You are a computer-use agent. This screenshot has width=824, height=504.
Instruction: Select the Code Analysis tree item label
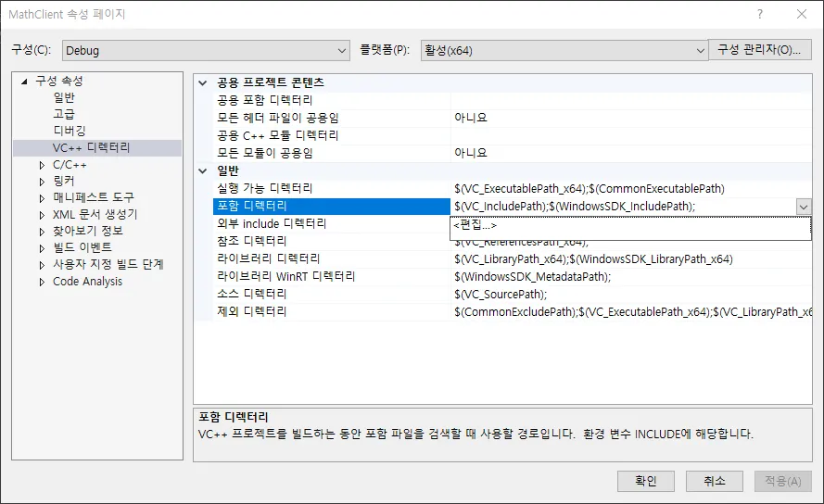point(88,281)
